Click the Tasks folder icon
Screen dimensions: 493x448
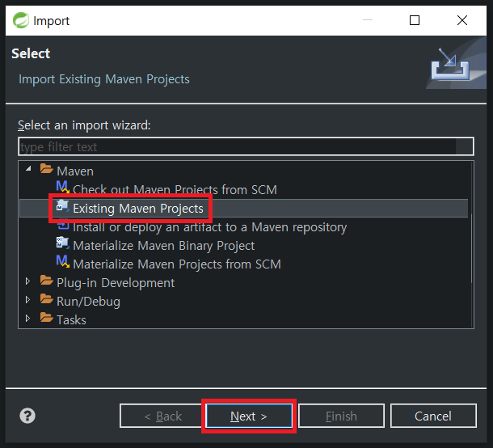point(47,317)
